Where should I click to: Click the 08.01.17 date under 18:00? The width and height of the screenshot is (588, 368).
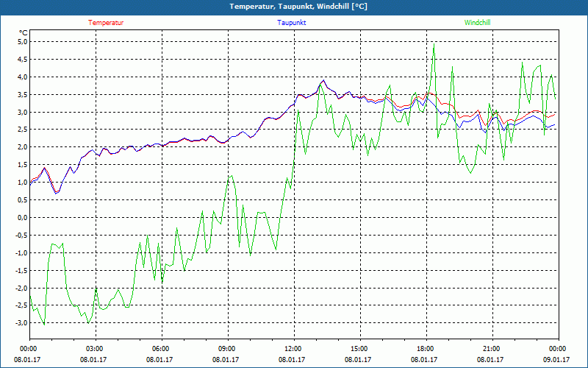click(424, 360)
